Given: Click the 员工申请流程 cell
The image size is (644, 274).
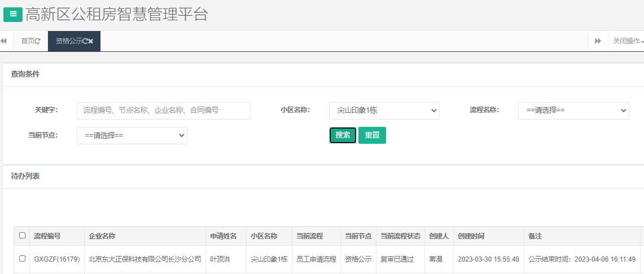Looking at the screenshot, I should tap(316, 259).
